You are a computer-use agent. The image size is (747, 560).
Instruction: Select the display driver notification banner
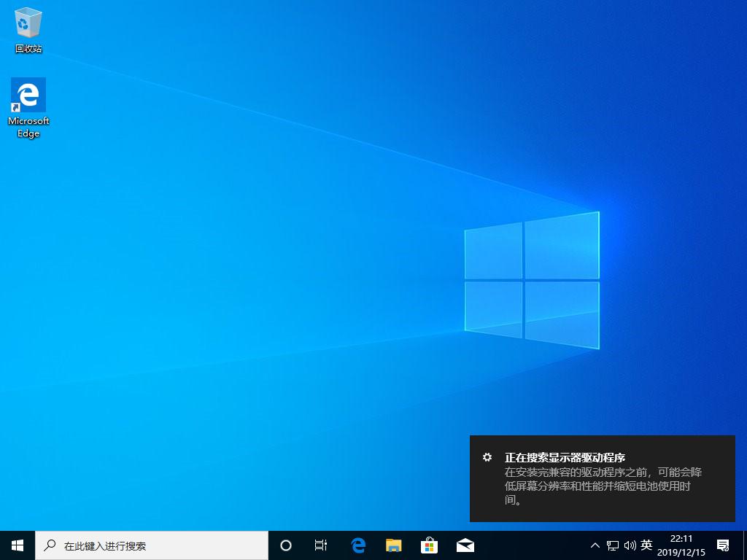[x=603, y=479]
